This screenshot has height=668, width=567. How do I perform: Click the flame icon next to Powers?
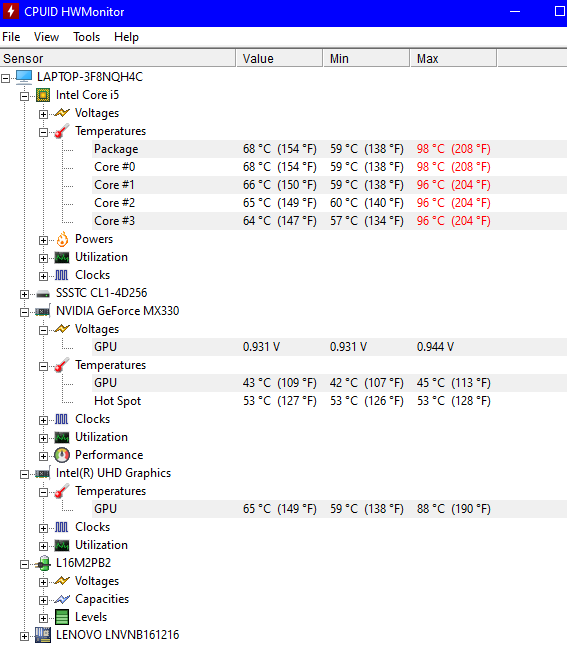[x=62, y=239]
